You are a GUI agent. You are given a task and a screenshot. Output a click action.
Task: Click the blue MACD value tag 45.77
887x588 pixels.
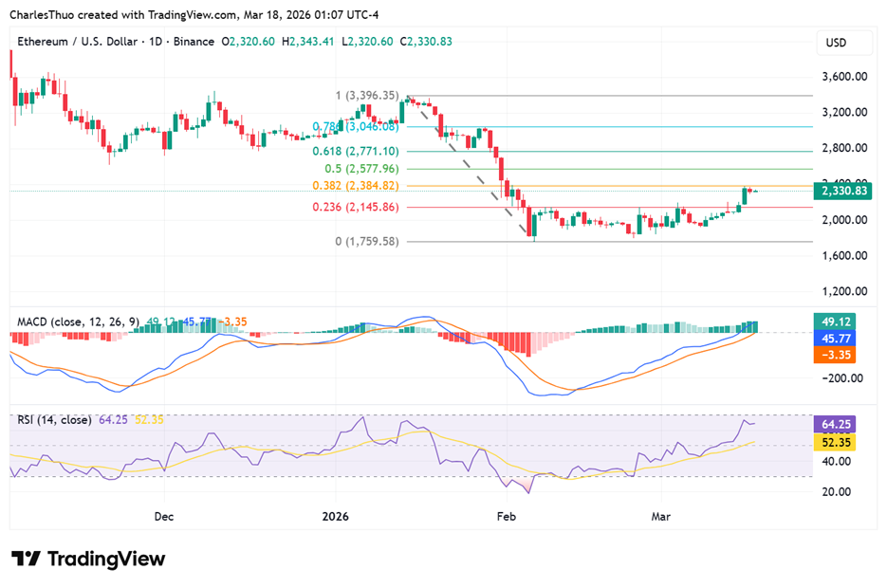[840, 338]
